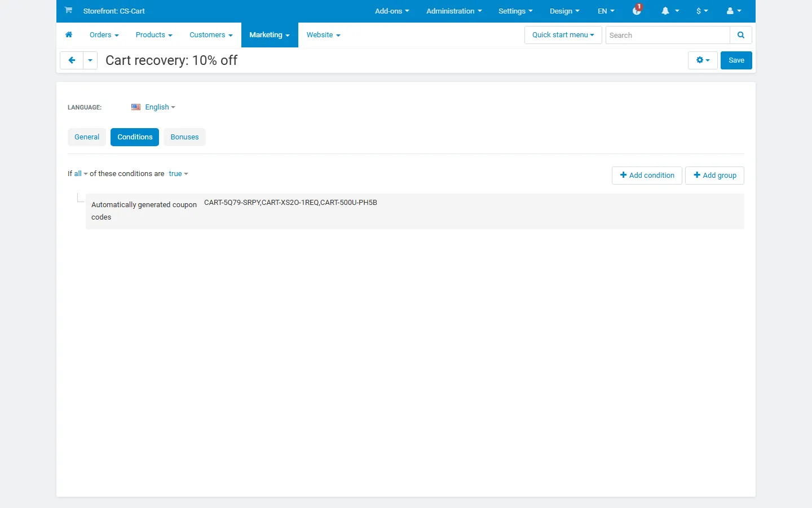Image resolution: width=812 pixels, height=508 pixels.
Task: Click the coupon codes list text
Action: click(290, 203)
